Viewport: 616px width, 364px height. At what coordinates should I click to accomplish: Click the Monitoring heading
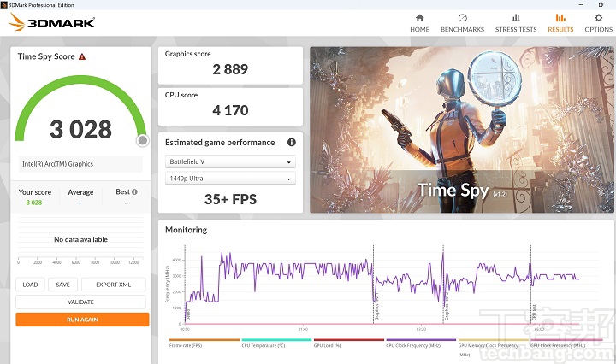[187, 230]
